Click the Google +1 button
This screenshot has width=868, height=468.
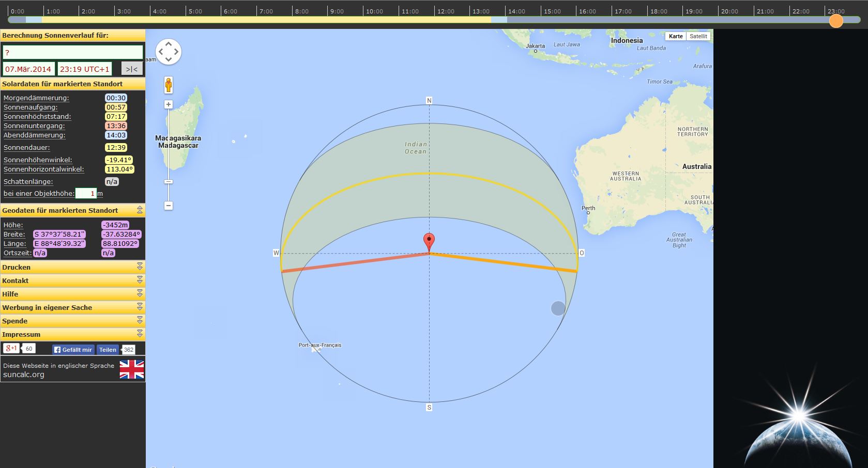tap(11, 348)
